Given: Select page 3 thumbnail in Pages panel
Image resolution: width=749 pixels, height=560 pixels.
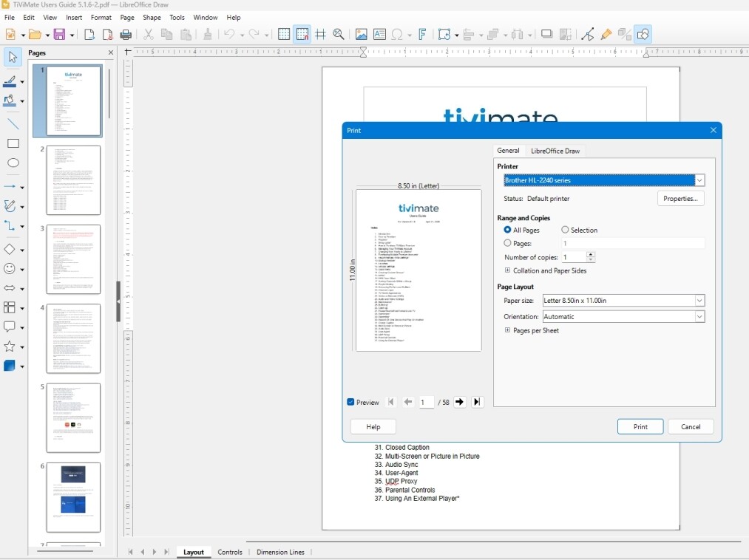Looking at the screenshot, I should click(x=73, y=259).
